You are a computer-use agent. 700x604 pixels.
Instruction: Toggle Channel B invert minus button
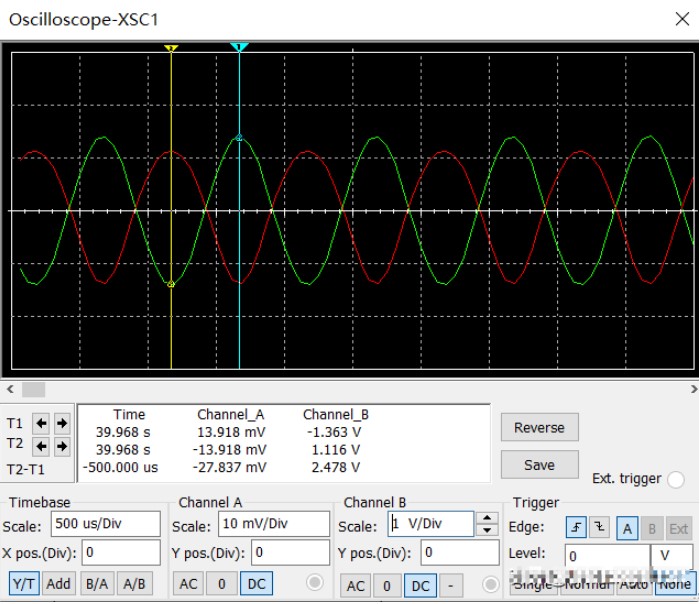tap(450, 586)
